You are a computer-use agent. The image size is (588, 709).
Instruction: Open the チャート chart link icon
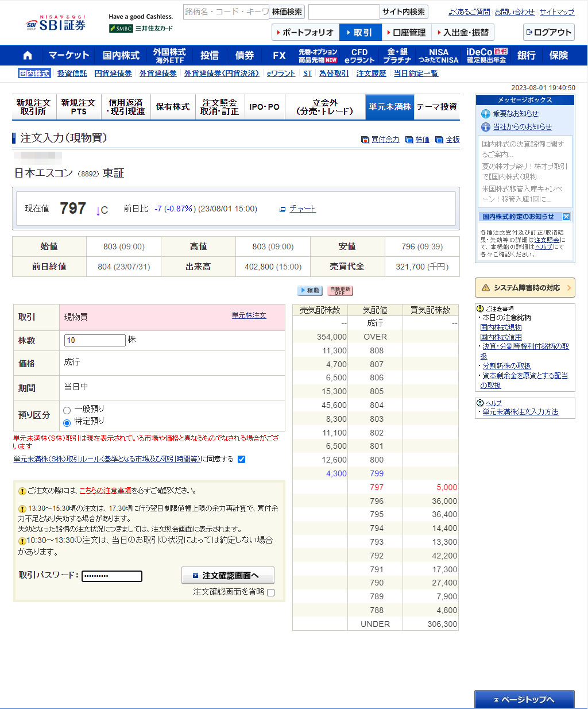coord(283,209)
